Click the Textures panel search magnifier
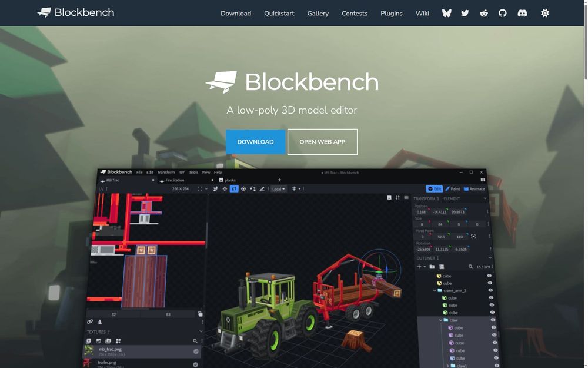Viewport: 588px width, 368px height. (195, 341)
